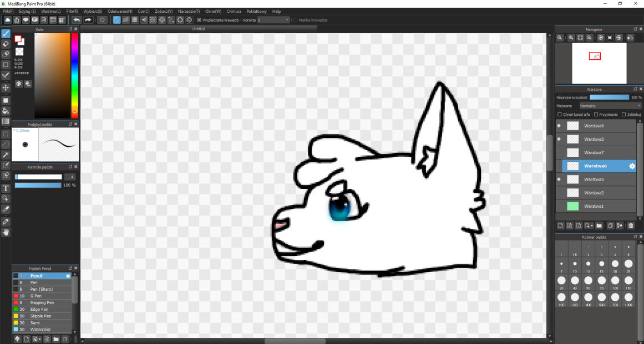The width and height of the screenshot is (644, 344).
Task: Open the cloud icon in top toolbar
Action: (x=7, y=20)
